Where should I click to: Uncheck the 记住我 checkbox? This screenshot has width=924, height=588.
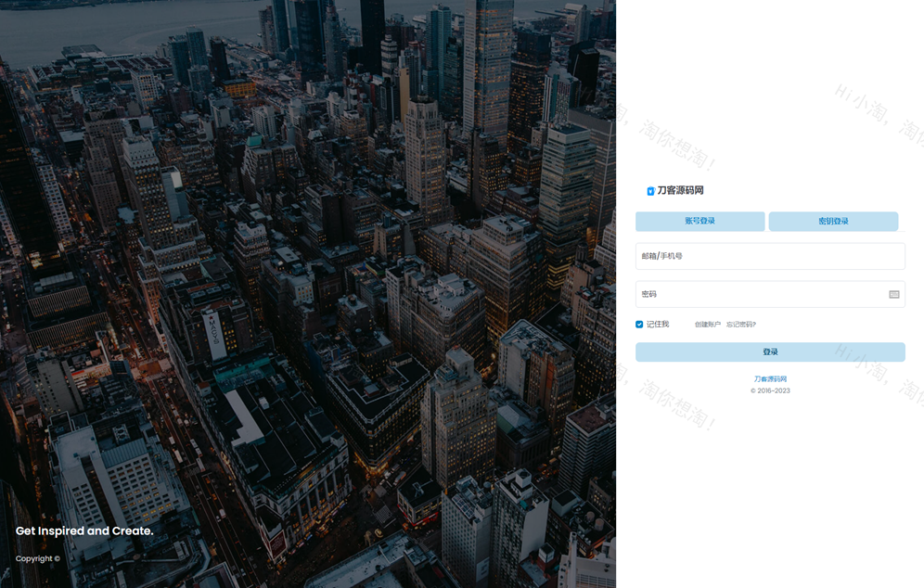point(639,324)
